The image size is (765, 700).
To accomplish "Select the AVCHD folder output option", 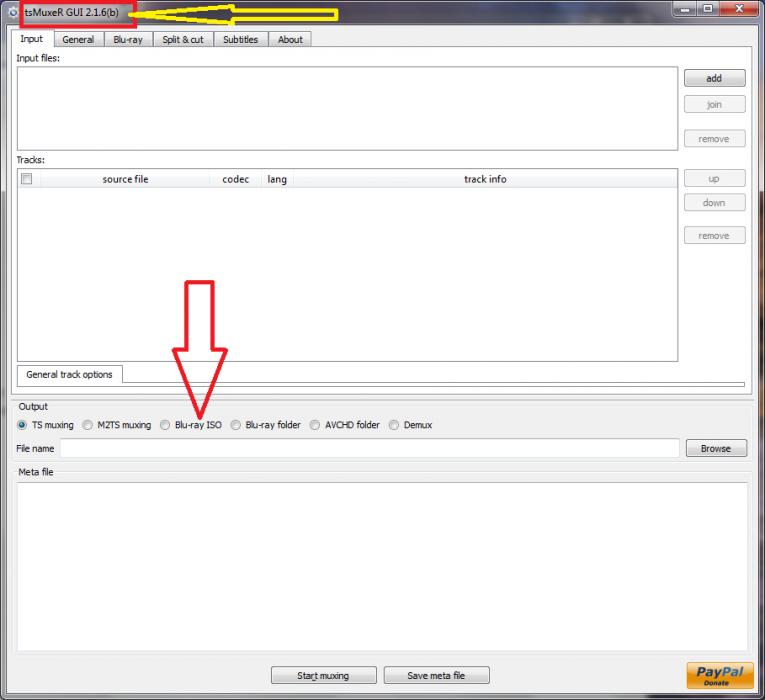I will (x=345, y=425).
